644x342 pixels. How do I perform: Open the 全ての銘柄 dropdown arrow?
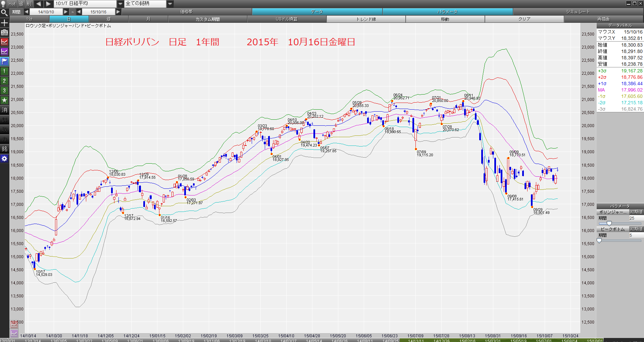pyautogui.click(x=170, y=4)
